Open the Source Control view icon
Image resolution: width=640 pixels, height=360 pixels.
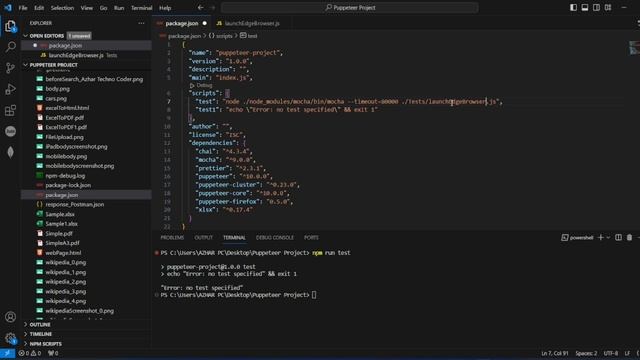11,68
